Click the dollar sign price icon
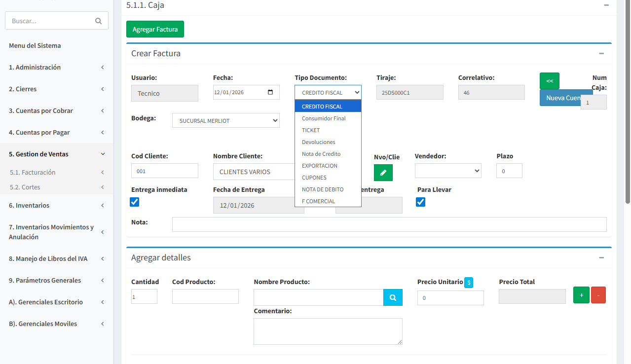Viewport: 631px width, 364px height. click(x=469, y=282)
